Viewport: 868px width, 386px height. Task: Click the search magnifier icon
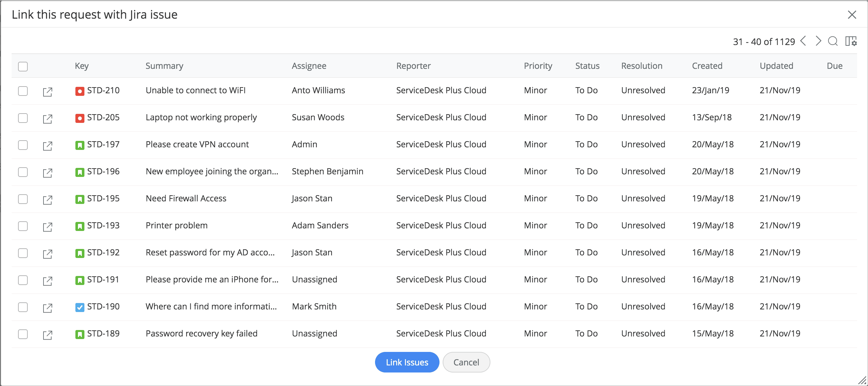point(833,41)
